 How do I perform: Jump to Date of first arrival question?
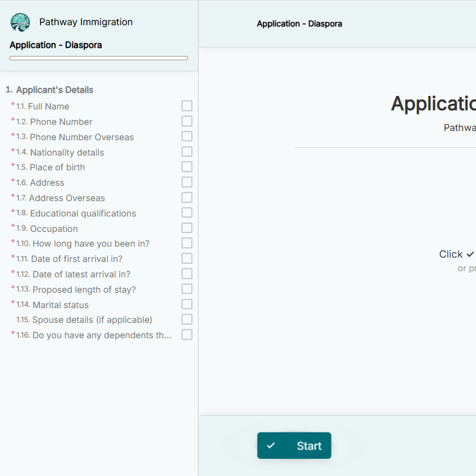click(77, 259)
